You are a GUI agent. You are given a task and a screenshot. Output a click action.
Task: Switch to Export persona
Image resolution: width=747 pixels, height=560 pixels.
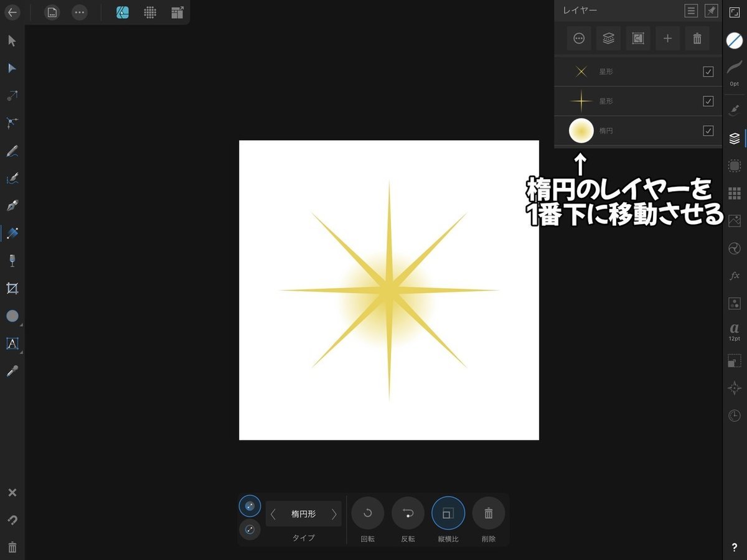tap(177, 12)
